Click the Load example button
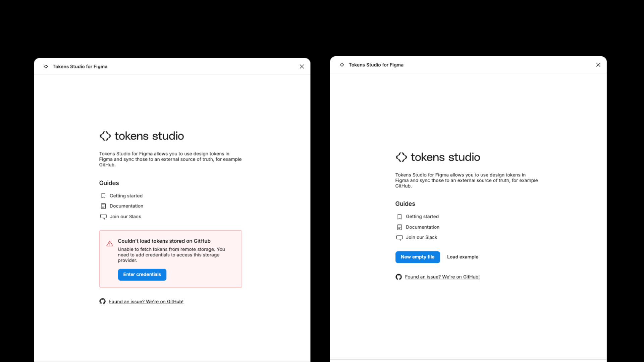 coord(463,257)
